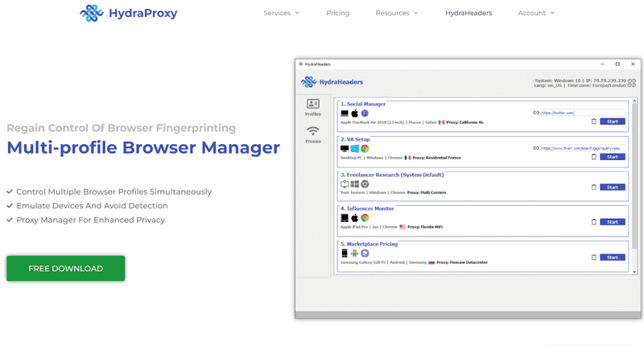This screenshot has width=644, height=346.
Task: Open the Profiles sidebar icon
Action: pos(313,104)
